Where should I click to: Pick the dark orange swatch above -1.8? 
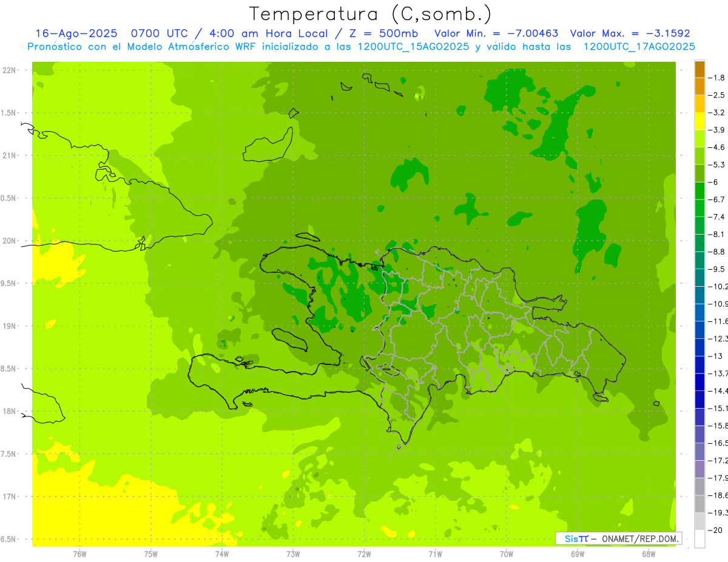(x=699, y=69)
